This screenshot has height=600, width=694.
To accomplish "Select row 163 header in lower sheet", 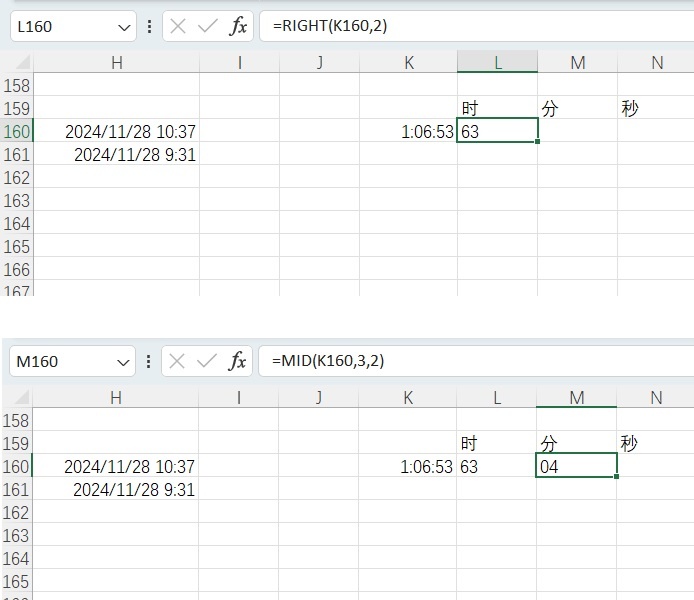I will click(x=16, y=535).
